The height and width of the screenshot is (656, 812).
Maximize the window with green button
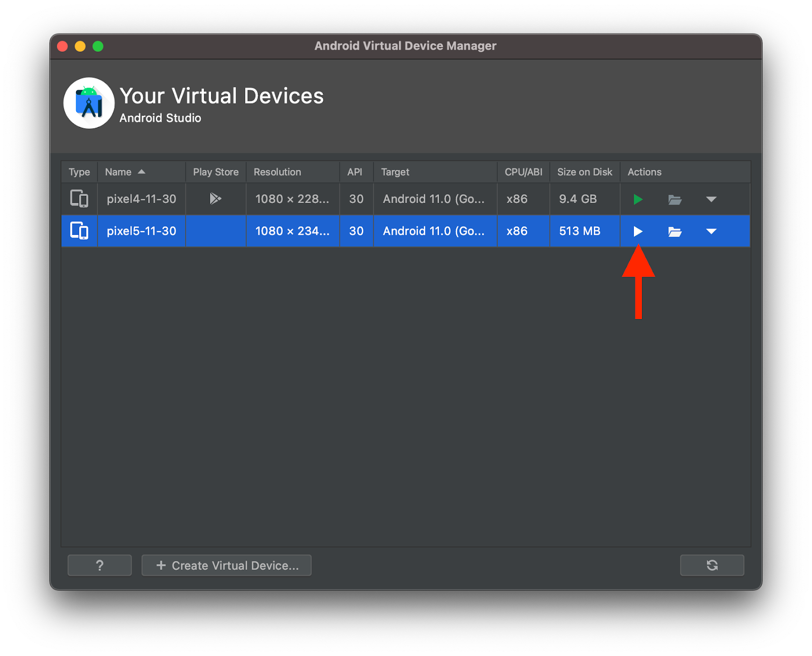[x=98, y=46]
